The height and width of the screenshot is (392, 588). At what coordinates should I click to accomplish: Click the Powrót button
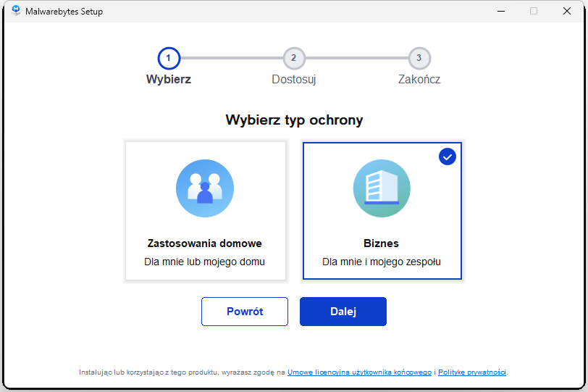tap(245, 312)
